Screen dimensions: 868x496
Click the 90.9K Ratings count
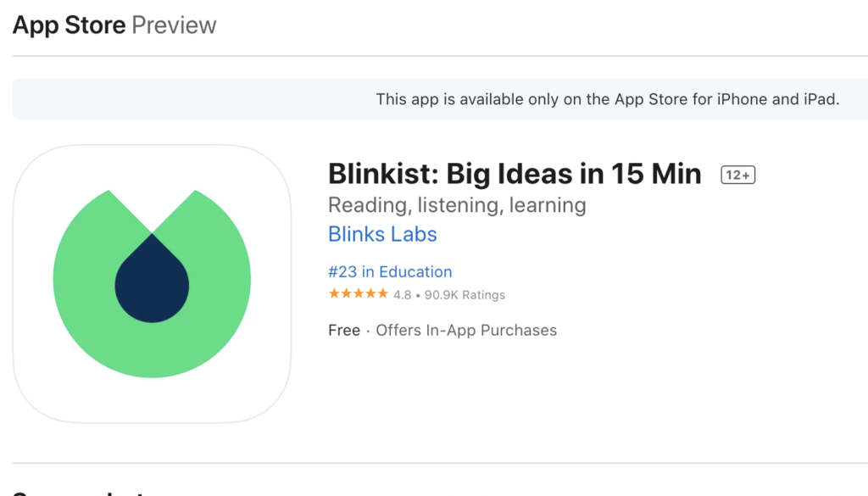[x=468, y=294]
